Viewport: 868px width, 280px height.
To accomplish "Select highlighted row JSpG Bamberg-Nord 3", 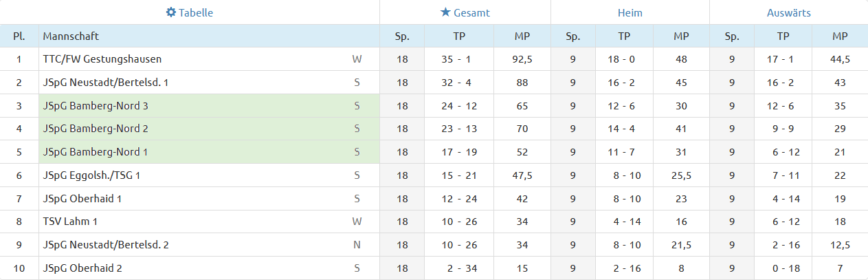I will (209, 106).
